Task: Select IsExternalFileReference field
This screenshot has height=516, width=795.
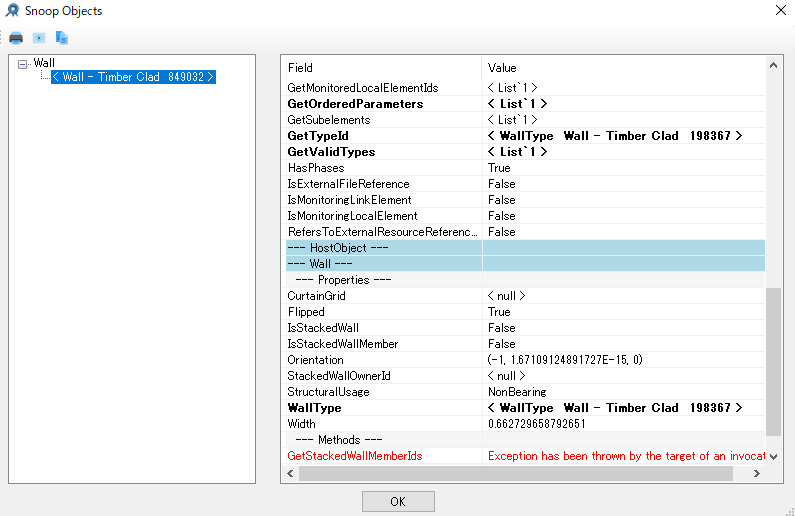Action: 348,184
